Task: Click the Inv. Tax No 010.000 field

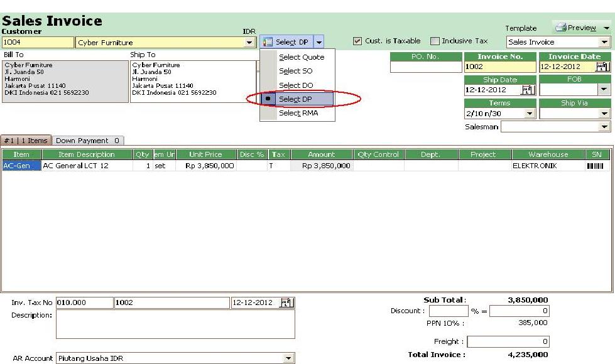Action: 84,302
